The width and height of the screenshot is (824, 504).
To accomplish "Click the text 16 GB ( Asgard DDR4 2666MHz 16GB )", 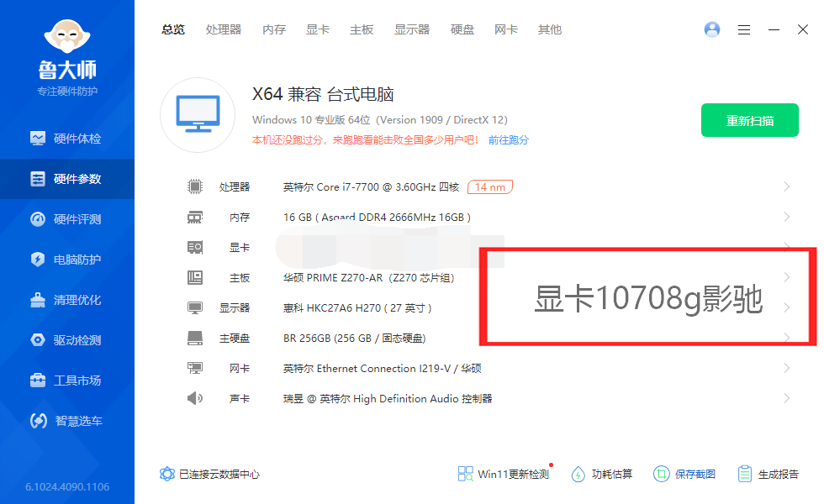I will (377, 218).
